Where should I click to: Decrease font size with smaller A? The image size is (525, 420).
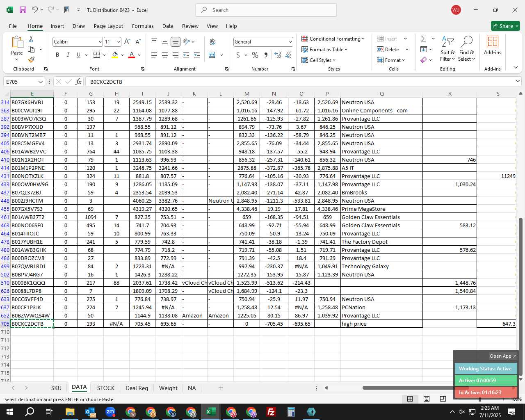[x=138, y=41]
